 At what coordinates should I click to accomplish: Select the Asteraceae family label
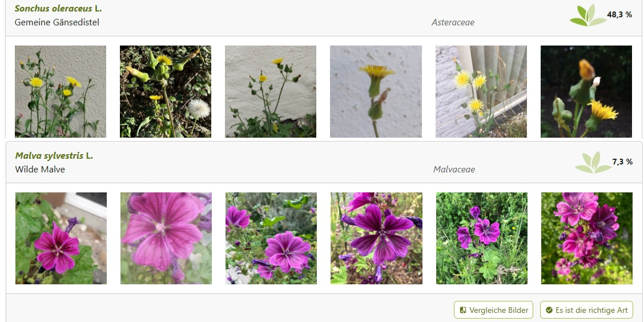(x=453, y=23)
